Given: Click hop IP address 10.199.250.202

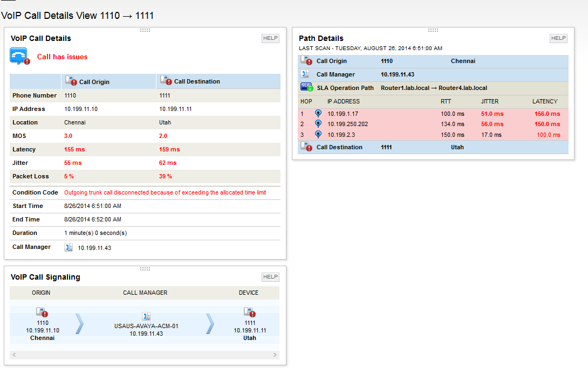Looking at the screenshot, I should point(347,124).
